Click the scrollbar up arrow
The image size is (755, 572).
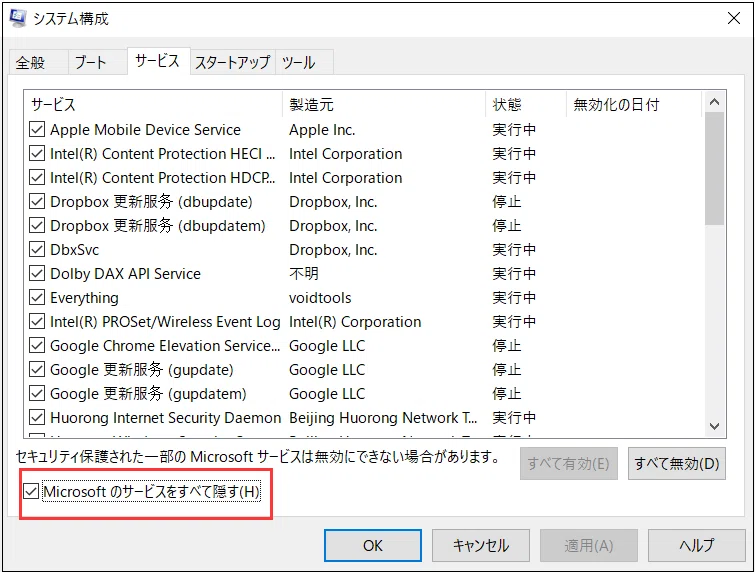click(715, 102)
